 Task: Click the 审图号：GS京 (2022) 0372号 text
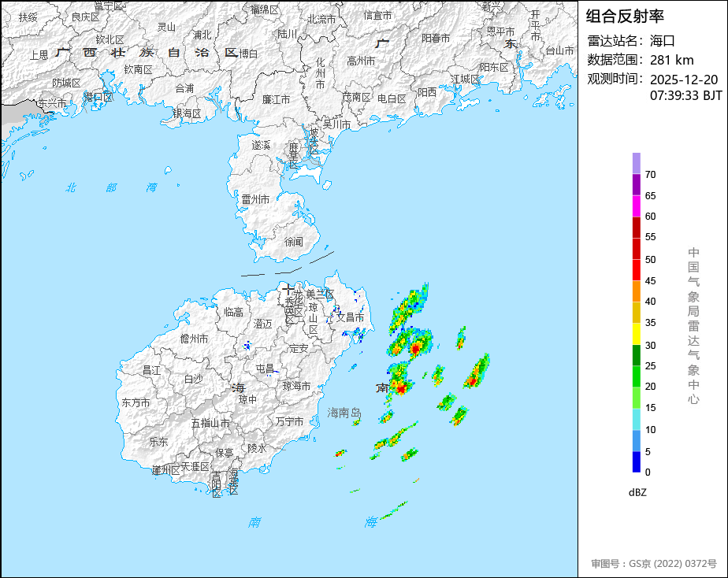(654, 564)
